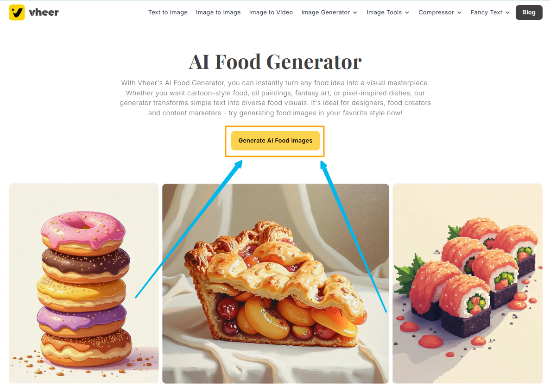Expand the Image Generator dropdown
The image size is (550, 392).
pos(329,12)
